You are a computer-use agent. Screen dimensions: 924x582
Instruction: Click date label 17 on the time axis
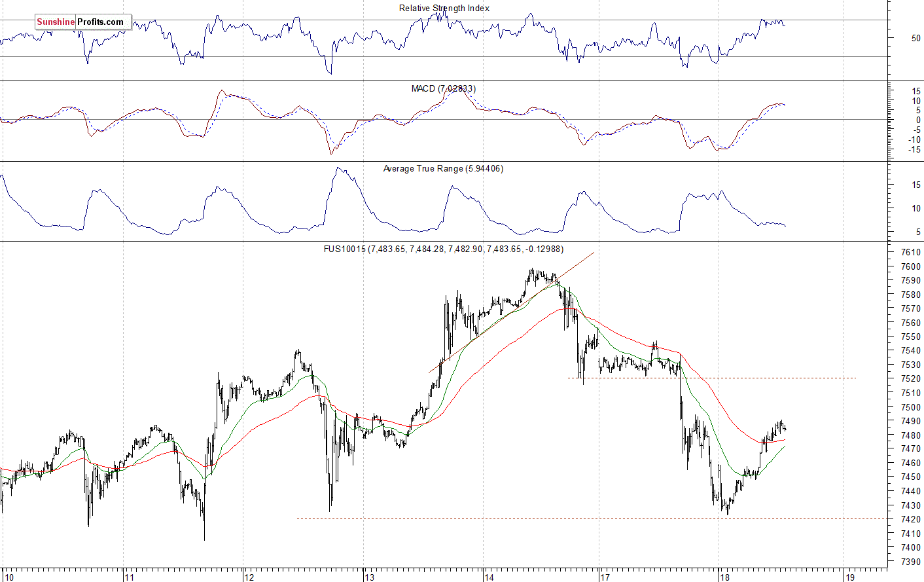pyautogui.click(x=605, y=577)
